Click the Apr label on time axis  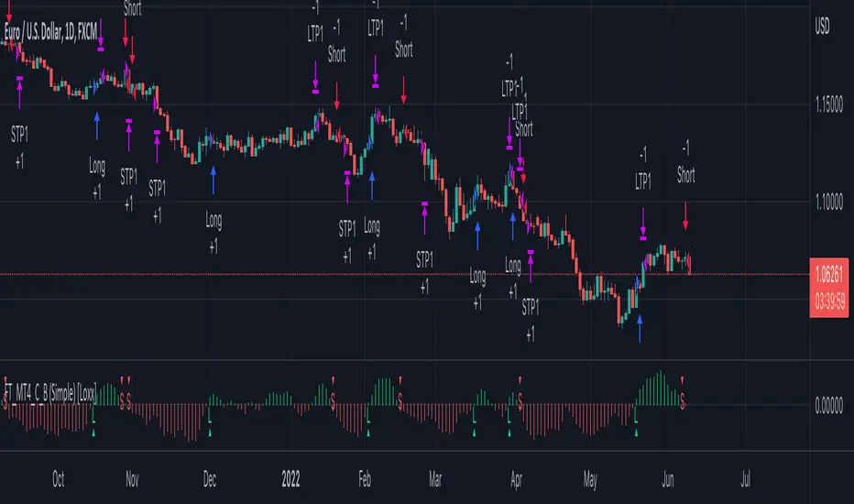(516, 479)
